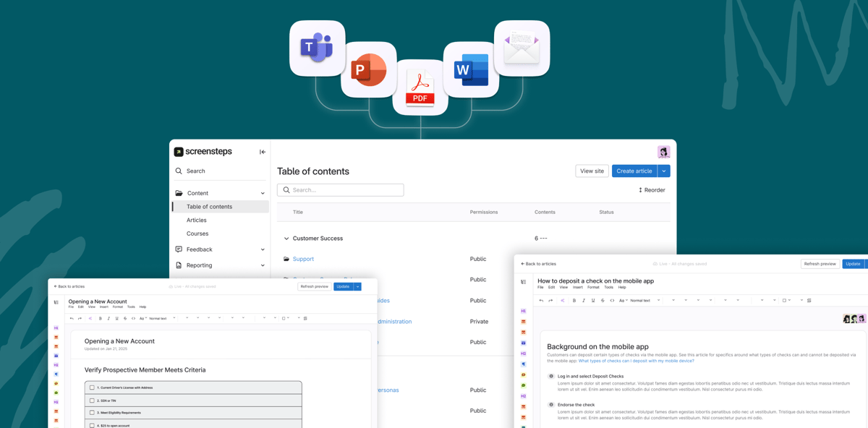This screenshot has width=868, height=428.
Task: Click the email envelope icon tile
Action: (x=522, y=48)
